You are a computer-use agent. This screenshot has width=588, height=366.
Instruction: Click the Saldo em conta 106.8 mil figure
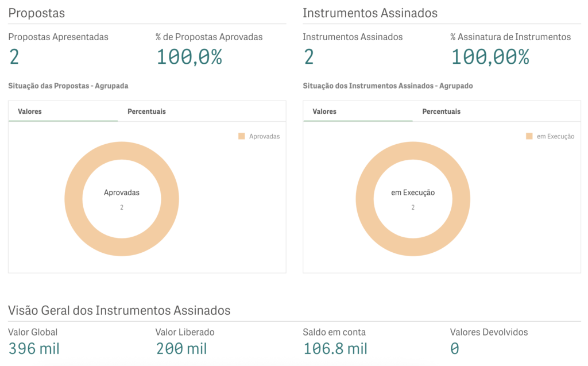tap(335, 348)
